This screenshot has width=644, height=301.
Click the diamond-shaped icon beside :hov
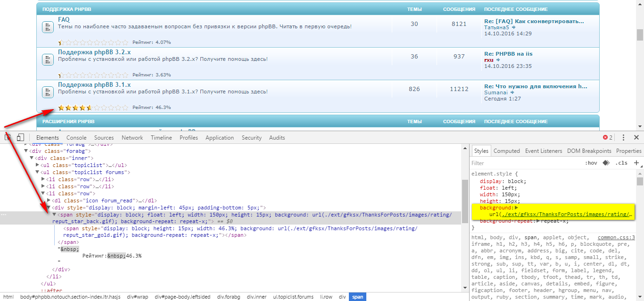[606, 163]
